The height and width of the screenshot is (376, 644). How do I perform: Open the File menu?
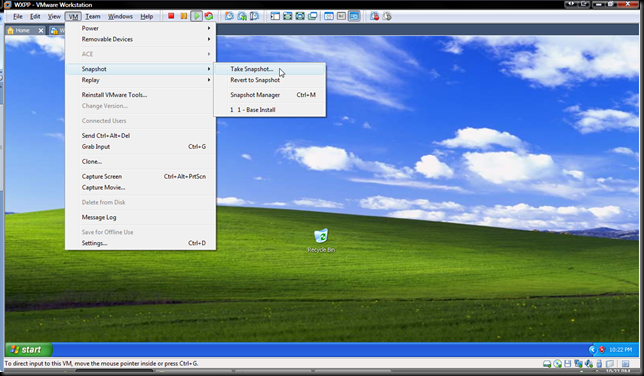click(18, 16)
